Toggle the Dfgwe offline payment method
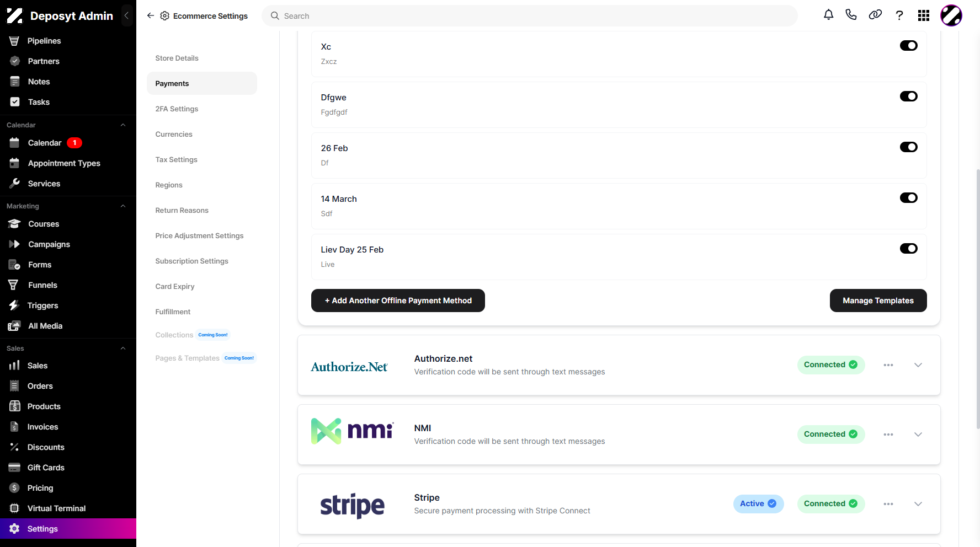 (909, 96)
